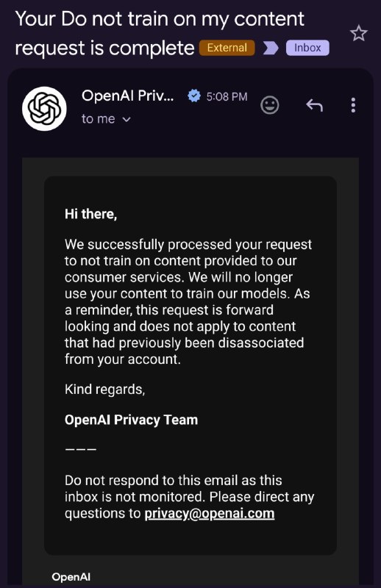Image resolution: width=381 pixels, height=588 pixels.
Task: Toggle the importance marker arrow next to External
Action: coord(270,48)
